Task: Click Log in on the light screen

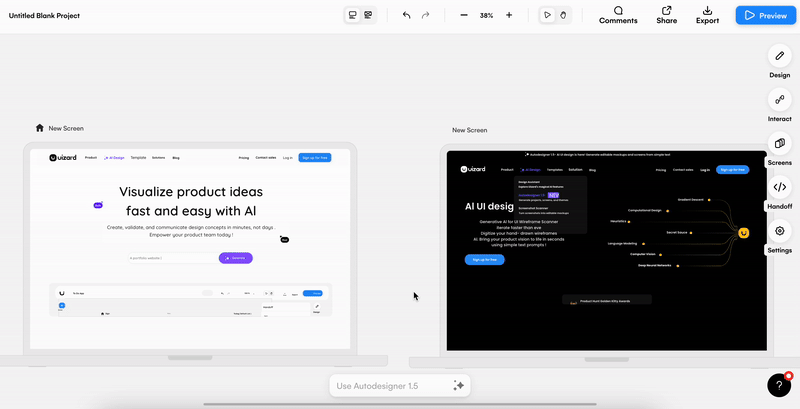Action: pyautogui.click(x=288, y=158)
